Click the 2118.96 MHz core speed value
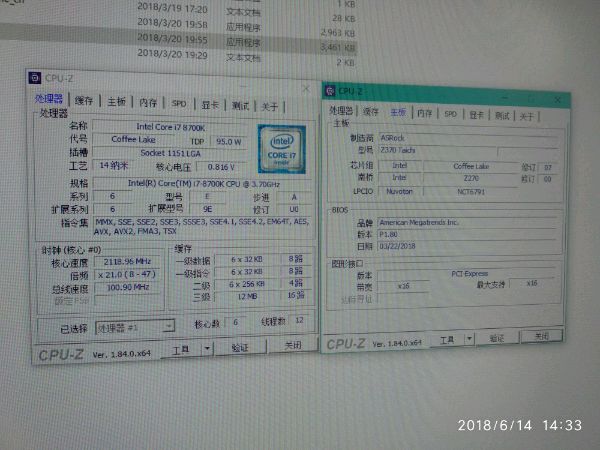Screen dimensions: 600x450 (127, 262)
